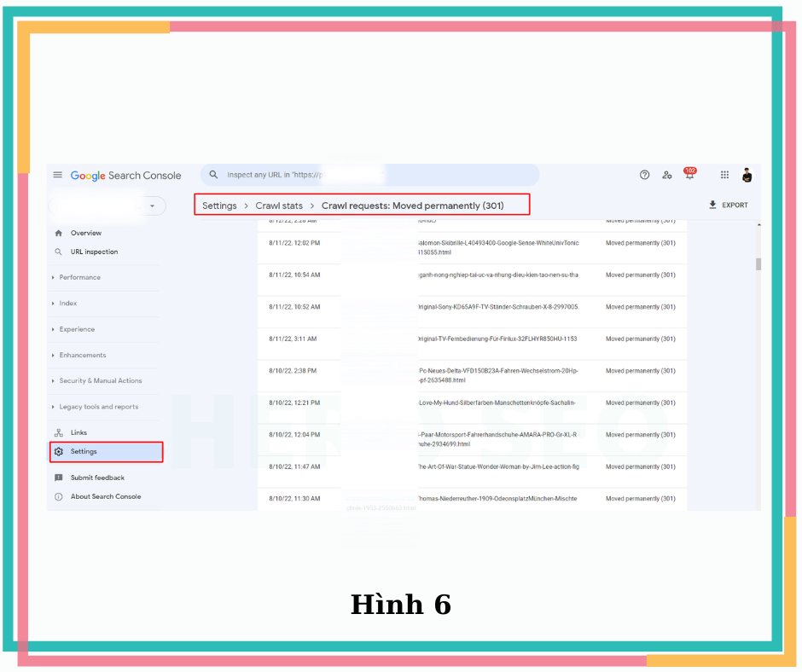Open the Google apps grid

724,175
